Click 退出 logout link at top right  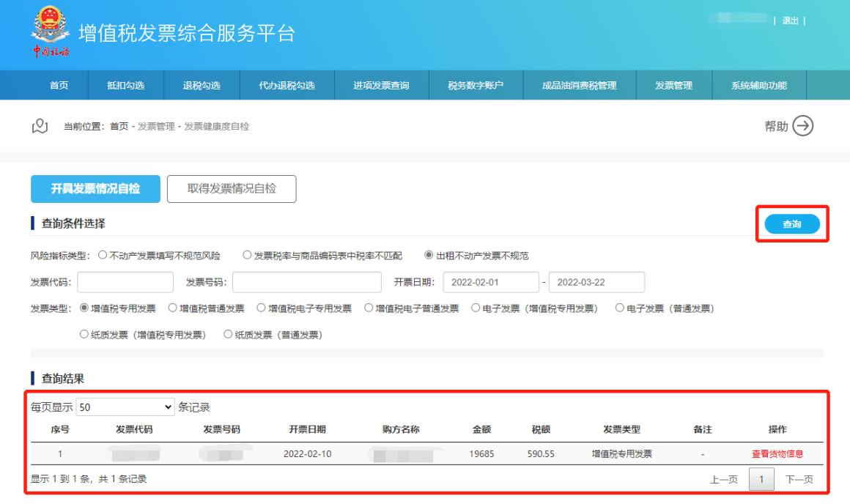[x=790, y=21]
